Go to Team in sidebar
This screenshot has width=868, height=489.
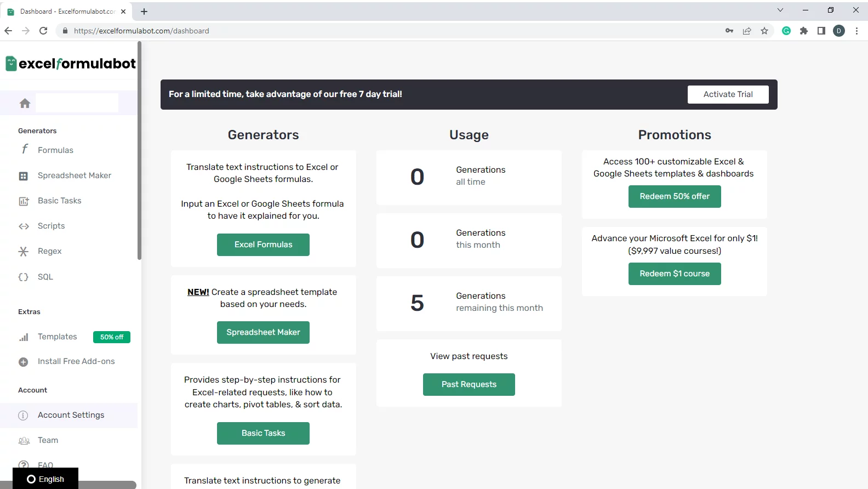48,440
